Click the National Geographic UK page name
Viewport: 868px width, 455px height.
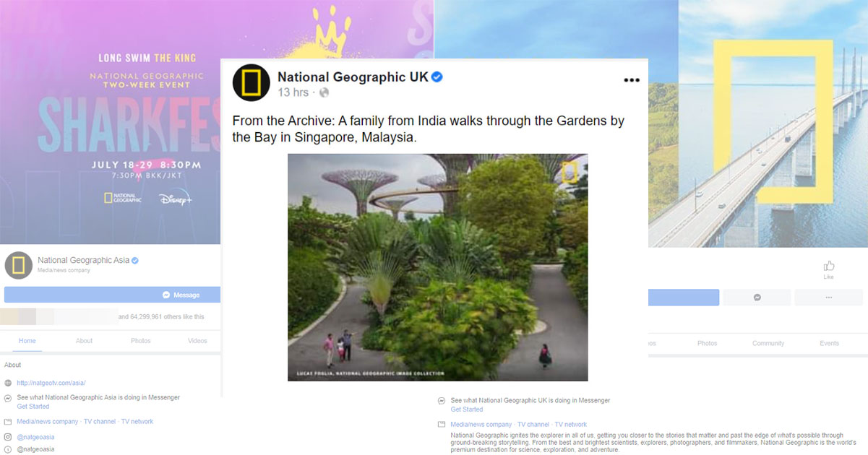click(353, 77)
